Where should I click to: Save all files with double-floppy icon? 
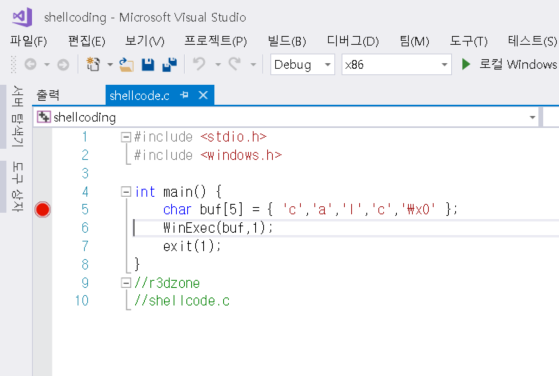[x=170, y=65]
